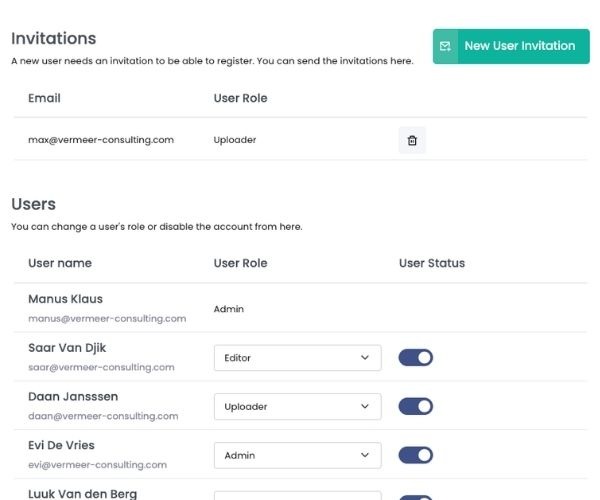
Task: Click the envelope icon on New User Invitation
Action: tap(446, 46)
